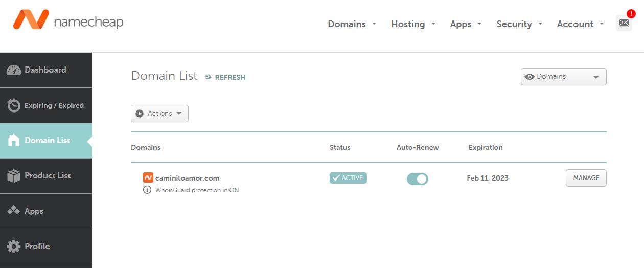
Task: Open Dashboard in the sidebar
Action: [x=46, y=70]
